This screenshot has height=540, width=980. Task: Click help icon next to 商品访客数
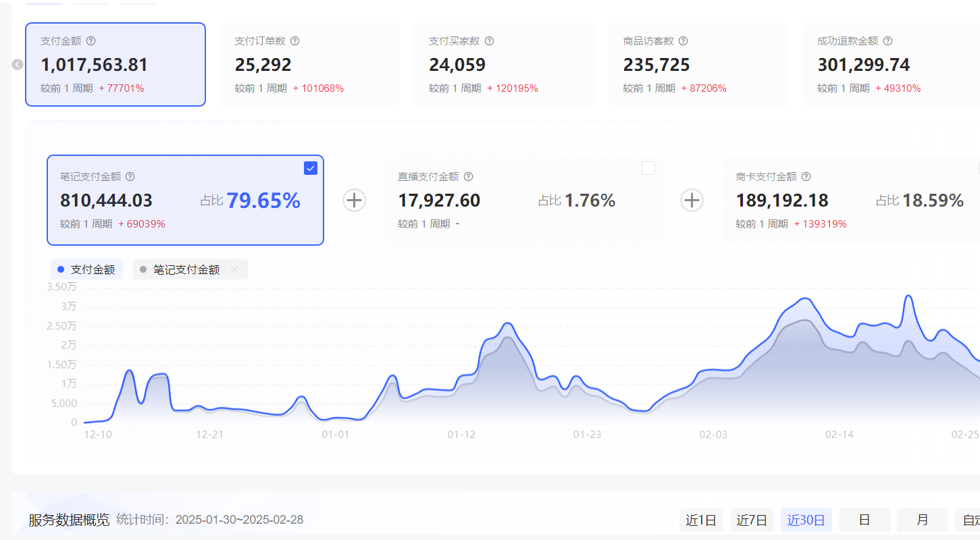(684, 41)
